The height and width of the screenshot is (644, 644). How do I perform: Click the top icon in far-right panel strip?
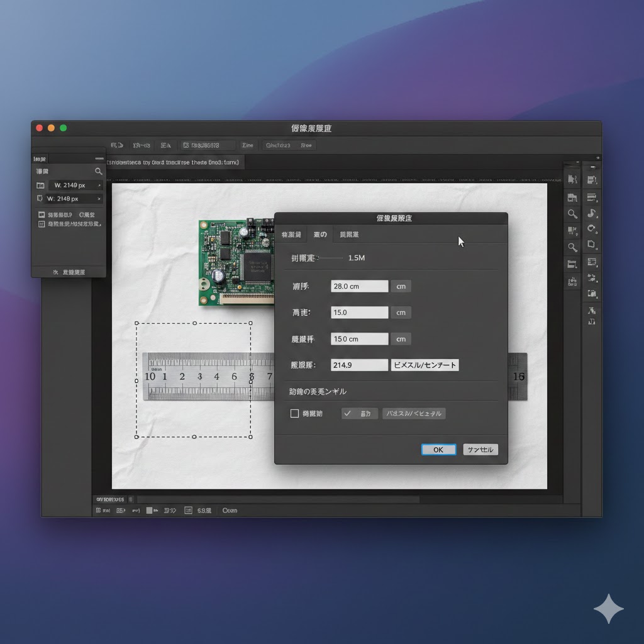592,180
